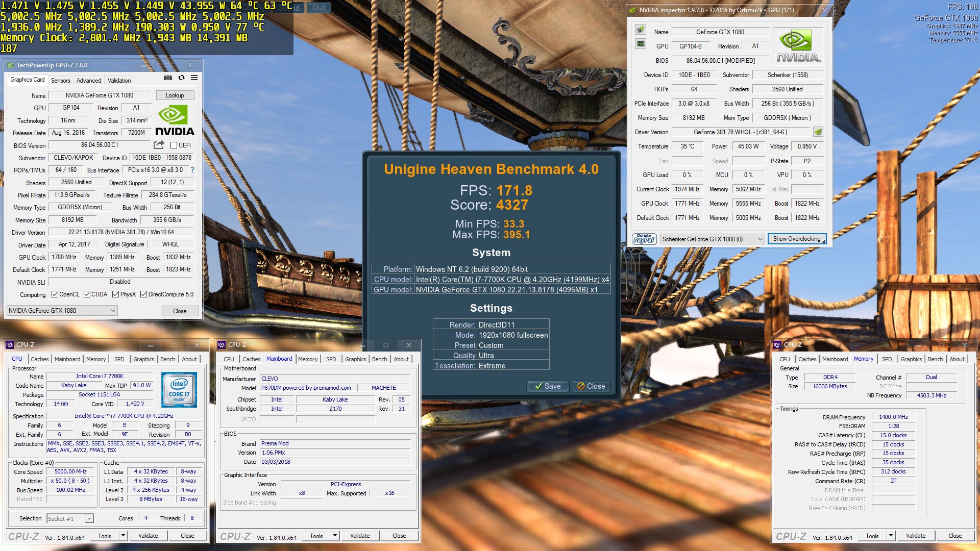This screenshot has height=551, width=980.
Task: Click the NB Frequency value '4503.3 MHz'
Action: coord(932,396)
